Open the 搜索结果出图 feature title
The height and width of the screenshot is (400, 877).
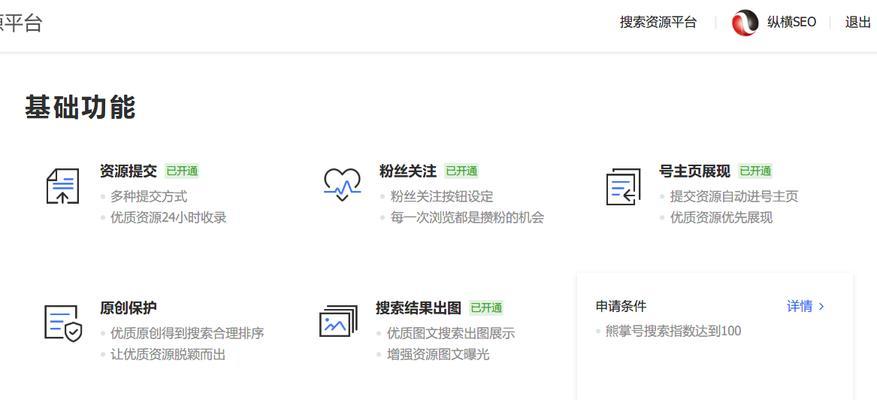point(418,308)
